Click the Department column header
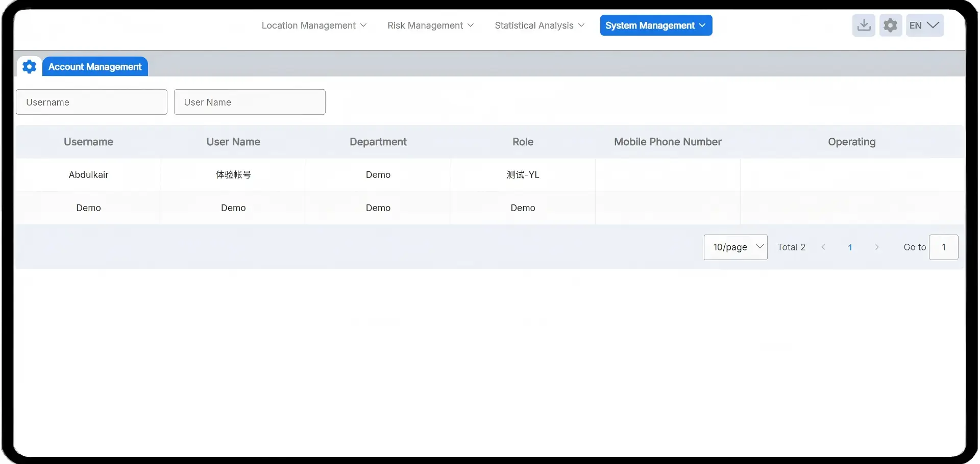The width and height of the screenshot is (980, 464). (x=378, y=142)
